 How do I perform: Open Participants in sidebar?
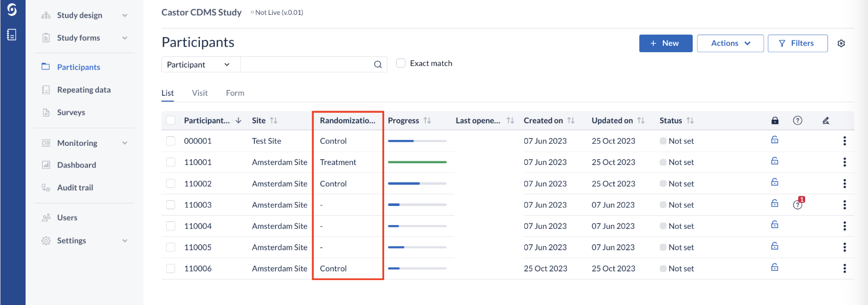pos(78,67)
